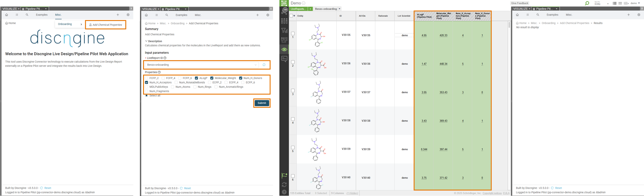The height and width of the screenshot is (196, 644).
Task: Open the Benzo-onboarding LiveReport ID dropdown
Action: pyautogui.click(x=201, y=65)
